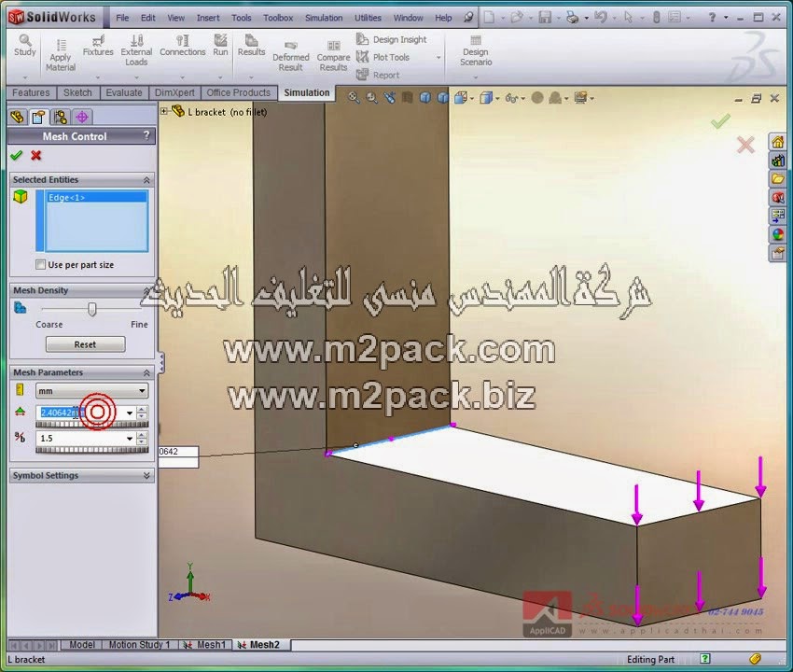Viewport: 793px width, 672px height.
Task: Click the Mesh Density slider handle
Action: pos(92,309)
